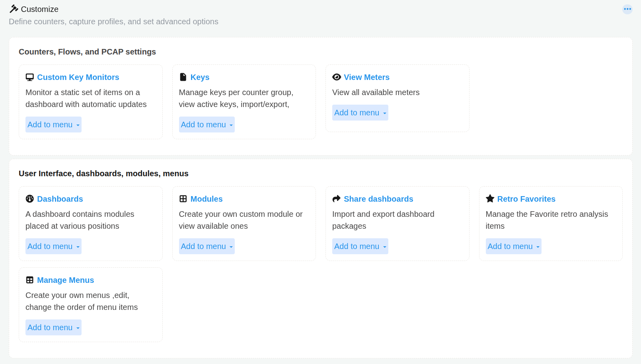Open the Share dashboards link
The width and height of the screenshot is (641, 364).
click(x=378, y=199)
